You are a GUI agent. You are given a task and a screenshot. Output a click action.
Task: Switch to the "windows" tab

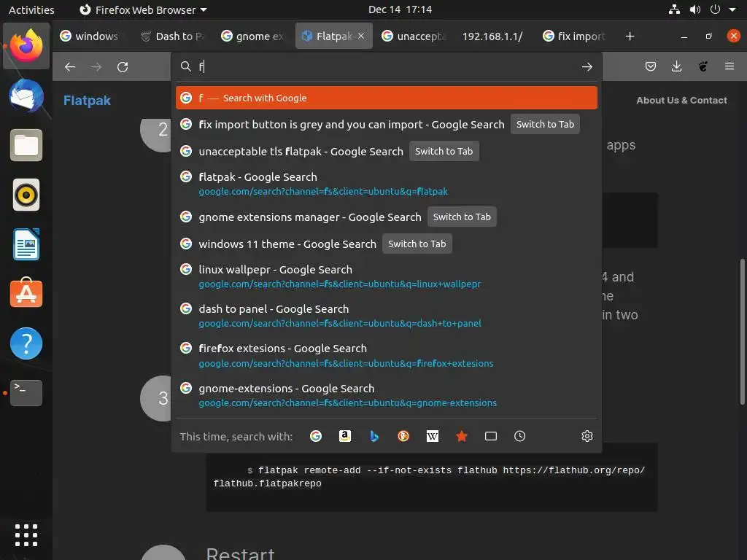90,36
